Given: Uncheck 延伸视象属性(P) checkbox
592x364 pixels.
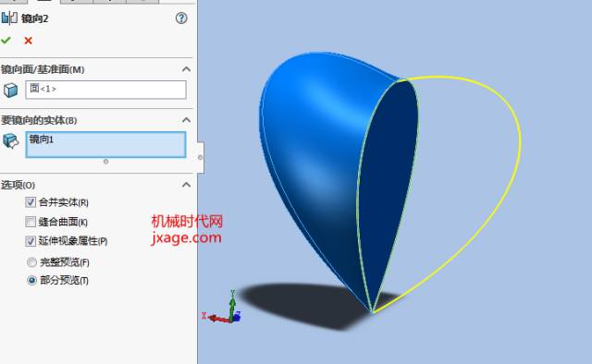Looking at the screenshot, I should pos(31,240).
